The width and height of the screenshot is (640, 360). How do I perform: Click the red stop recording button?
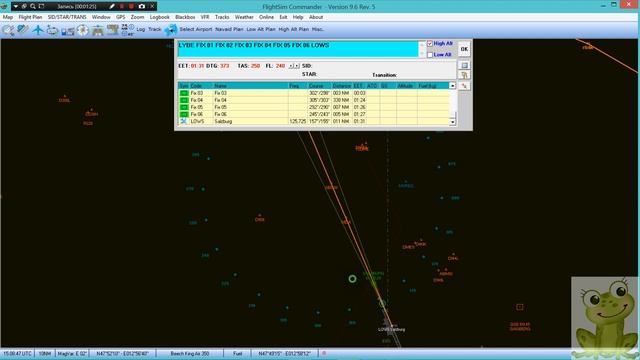131,7
